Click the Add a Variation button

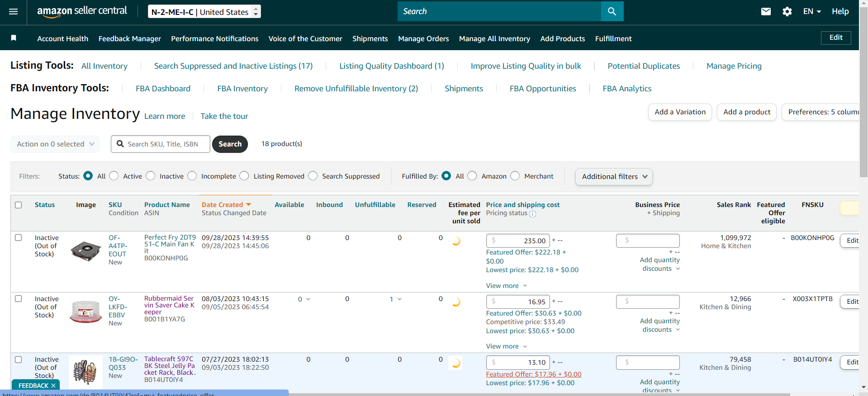click(680, 112)
